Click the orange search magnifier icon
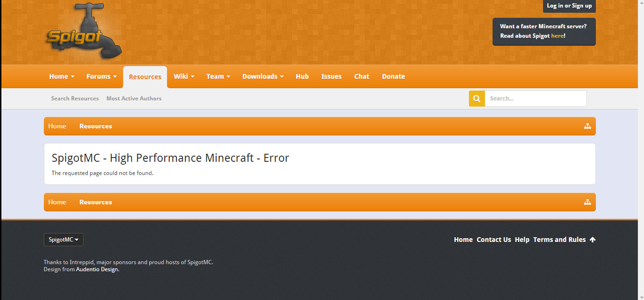644x300 pixels. [x=477, y=99]
